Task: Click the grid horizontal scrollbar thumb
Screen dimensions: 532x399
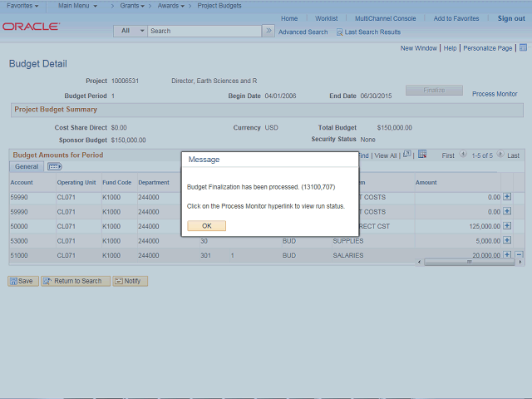Action: 469,262
